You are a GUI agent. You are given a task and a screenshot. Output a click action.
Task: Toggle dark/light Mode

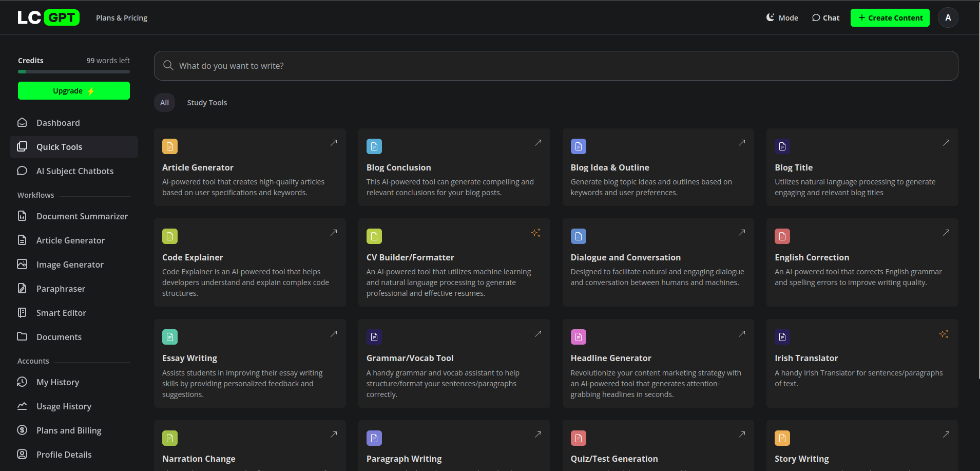(x=782, y=17)
